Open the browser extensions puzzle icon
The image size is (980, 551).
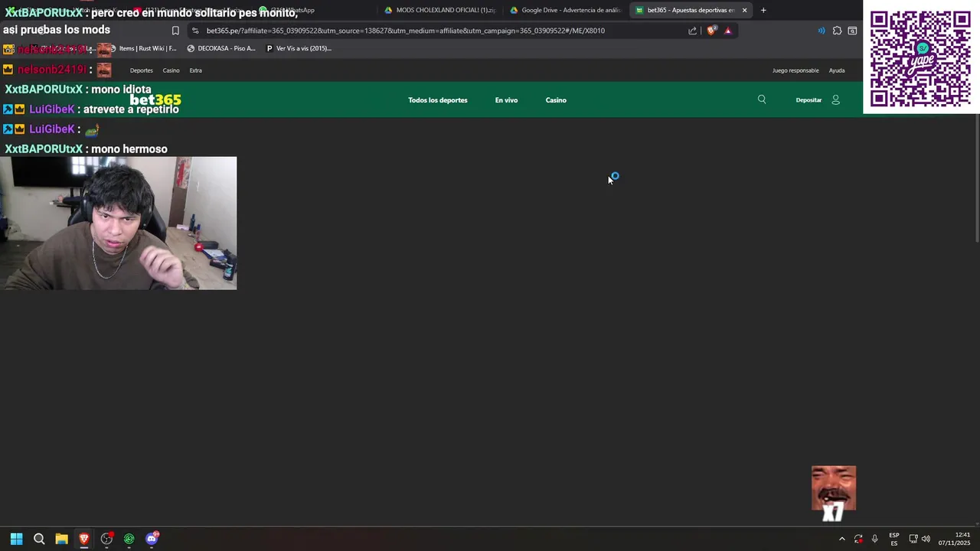[837, 31]
